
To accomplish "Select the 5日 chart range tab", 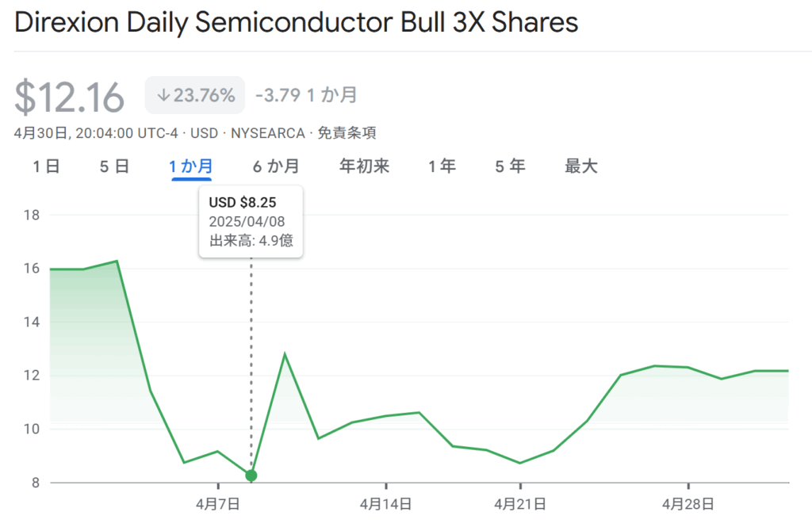I will tap(114, 166).
